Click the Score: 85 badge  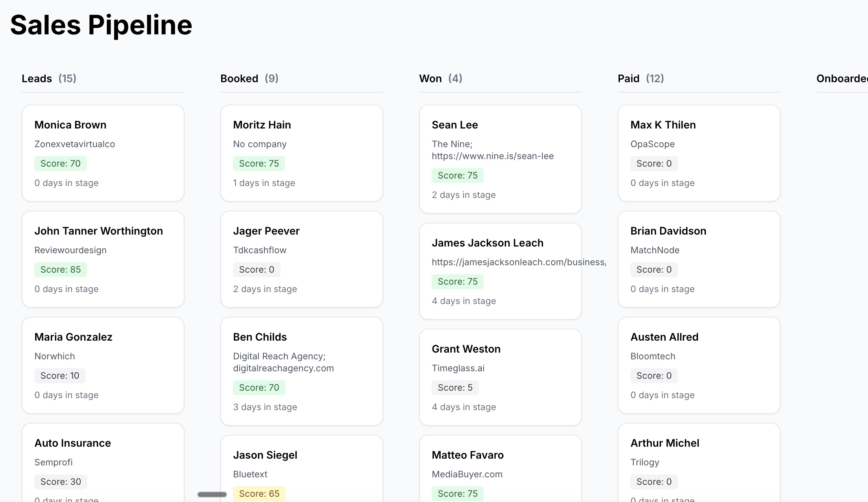tap(61, 270)
